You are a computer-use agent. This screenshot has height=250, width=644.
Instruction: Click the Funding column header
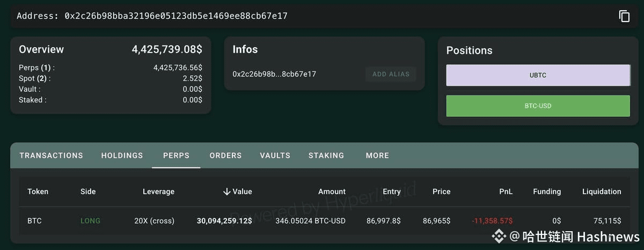(547, 192)
